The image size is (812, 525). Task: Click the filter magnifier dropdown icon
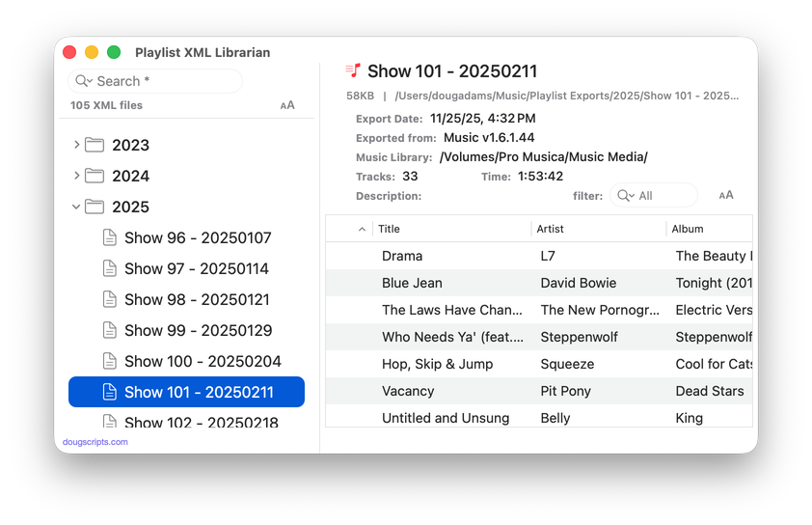626,195
